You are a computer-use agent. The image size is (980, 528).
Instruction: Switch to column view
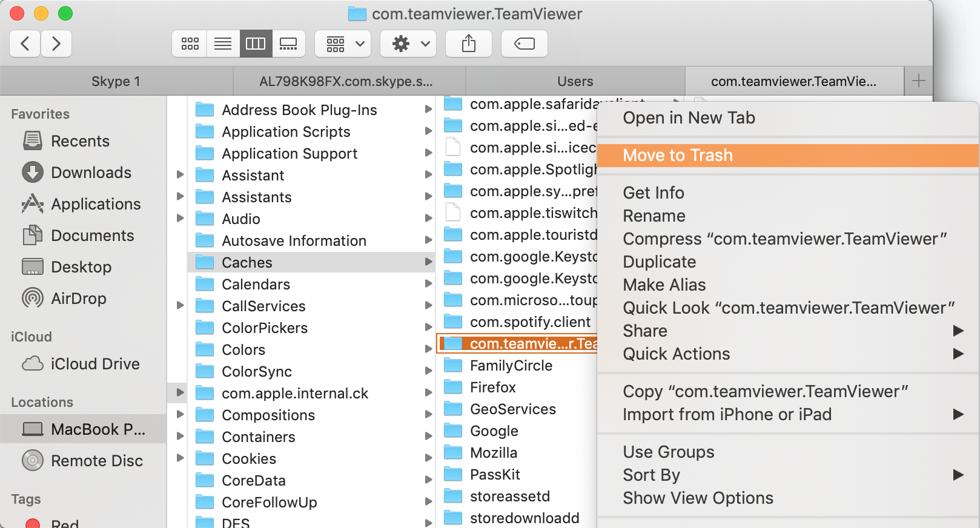pyautogui.click(x=256, y=44)
